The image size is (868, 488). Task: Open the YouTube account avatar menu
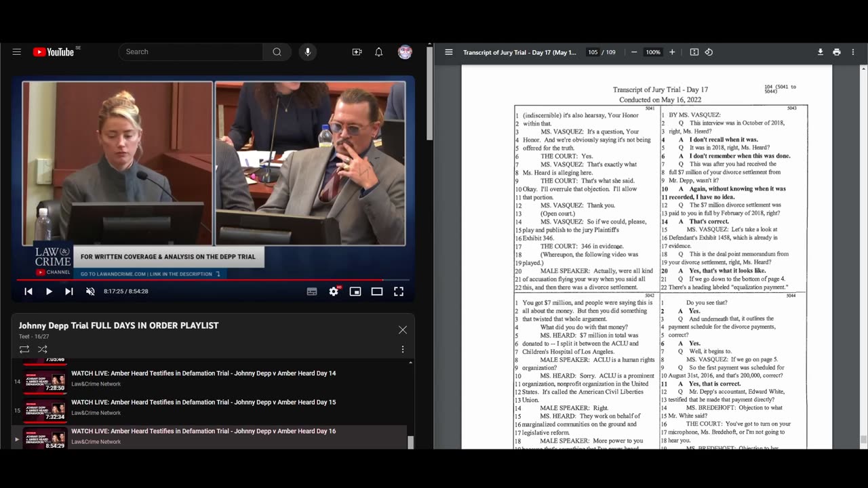pyautogui.click(x=405, y=52)
